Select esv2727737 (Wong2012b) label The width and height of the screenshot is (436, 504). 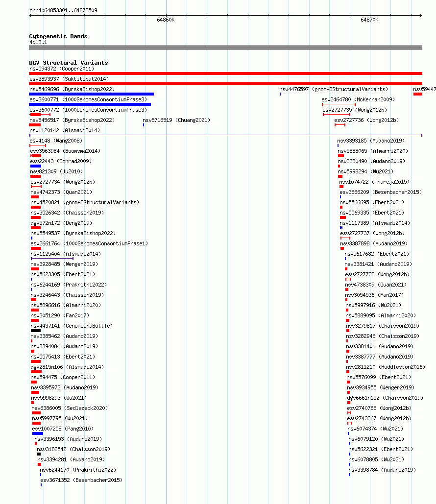tap(372, 233)
